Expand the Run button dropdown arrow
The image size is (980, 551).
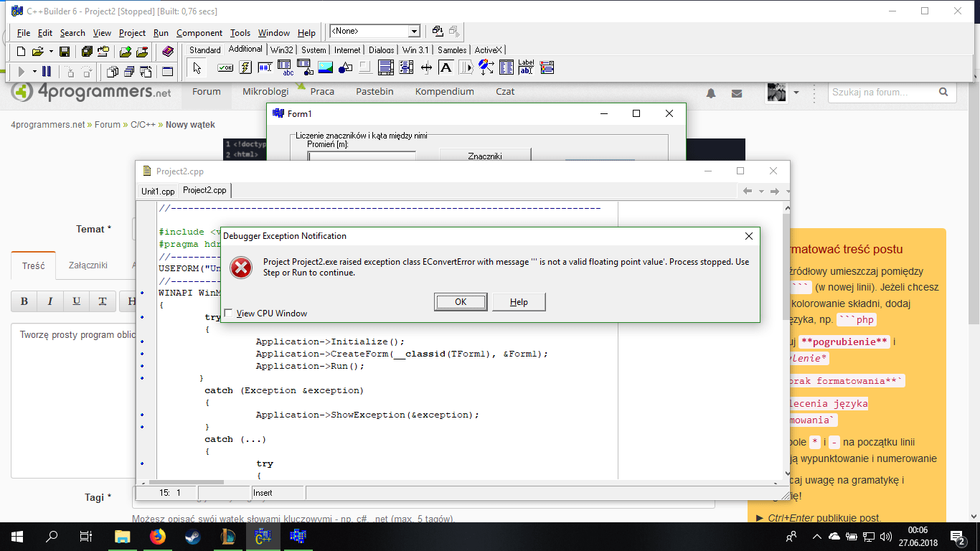tap(34, 71)
